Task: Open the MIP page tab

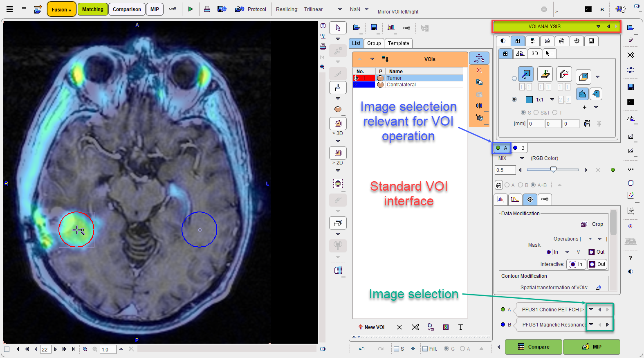Action: (155, 9)
